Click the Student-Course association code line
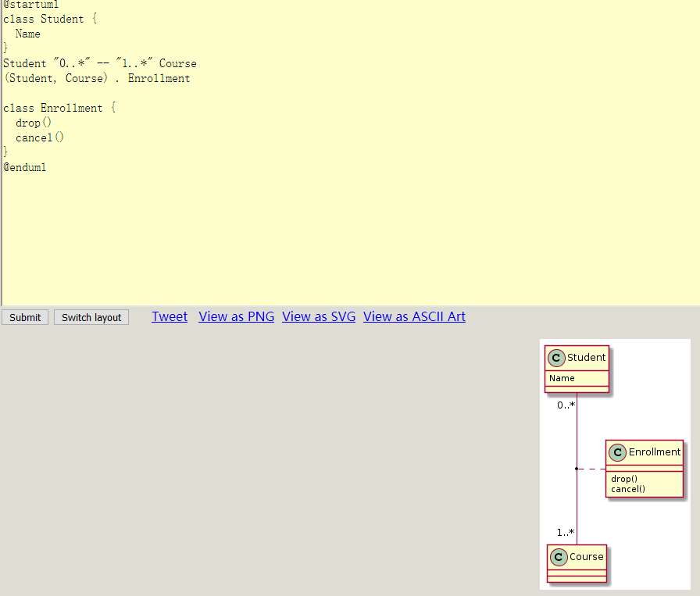The height and width of the screenshot is (596, 700). click(x=99, y=63)
